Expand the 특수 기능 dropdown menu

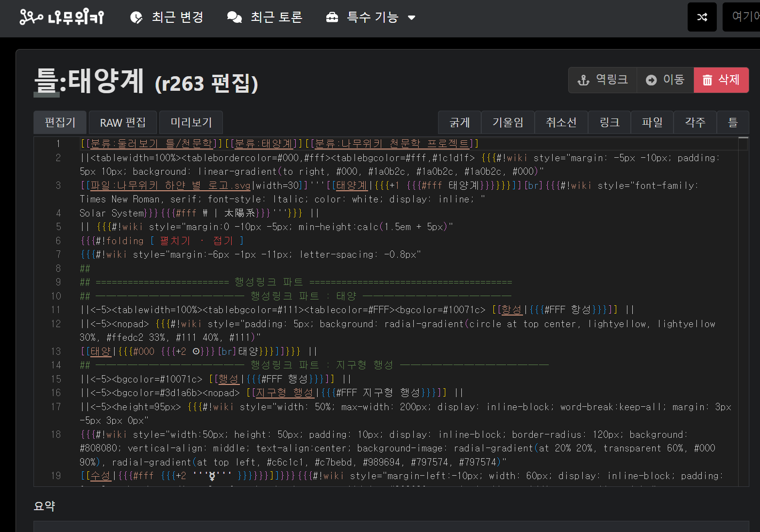(x=371, y=17)
